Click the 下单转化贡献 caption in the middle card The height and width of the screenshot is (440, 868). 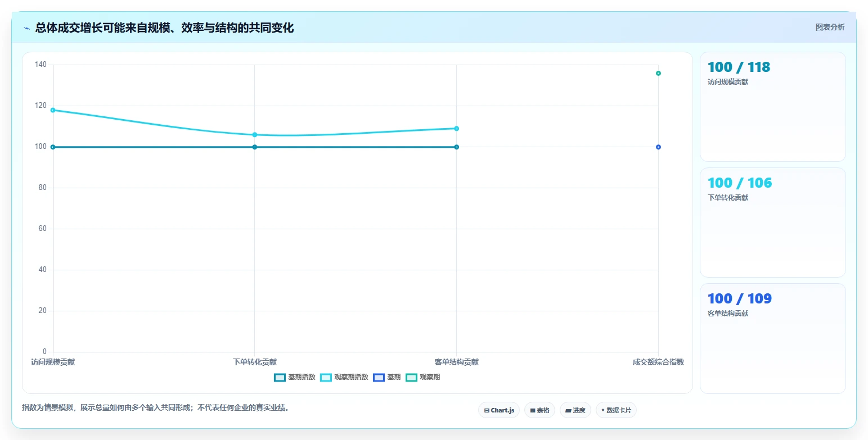tap(728, 198)
